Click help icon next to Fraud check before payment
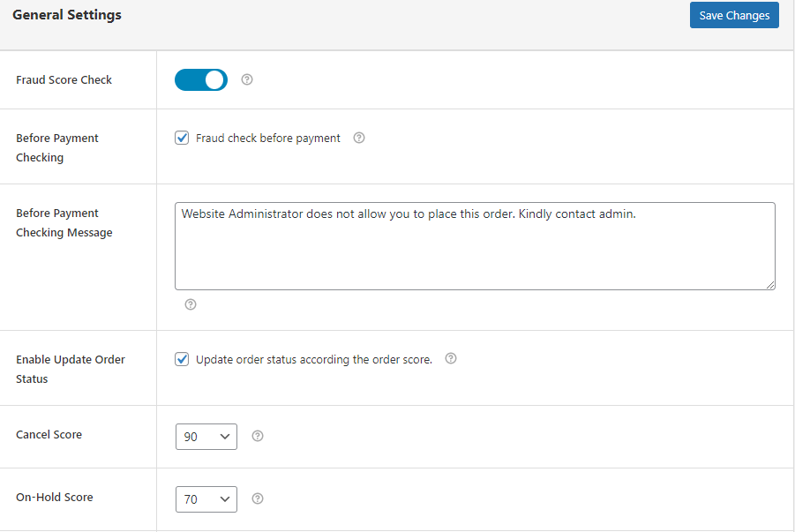Screen dimensions: 795x532 [x=359, y=138]
